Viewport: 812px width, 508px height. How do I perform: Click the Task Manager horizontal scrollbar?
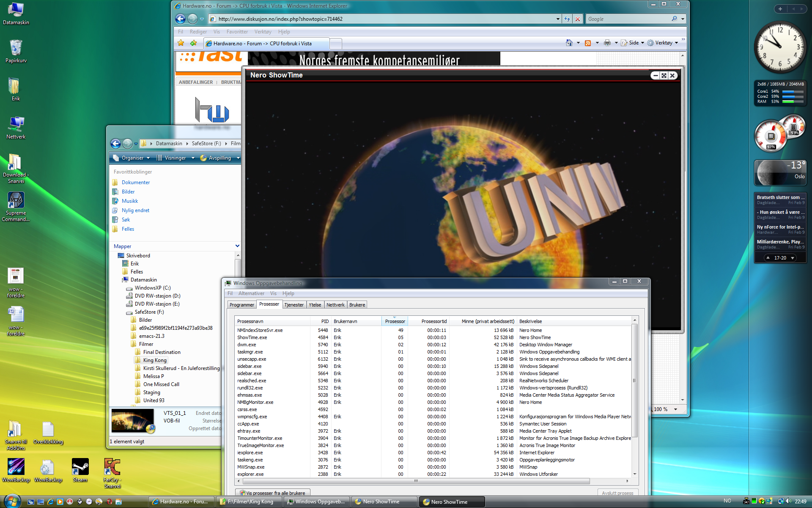click(x=415, y=481)
